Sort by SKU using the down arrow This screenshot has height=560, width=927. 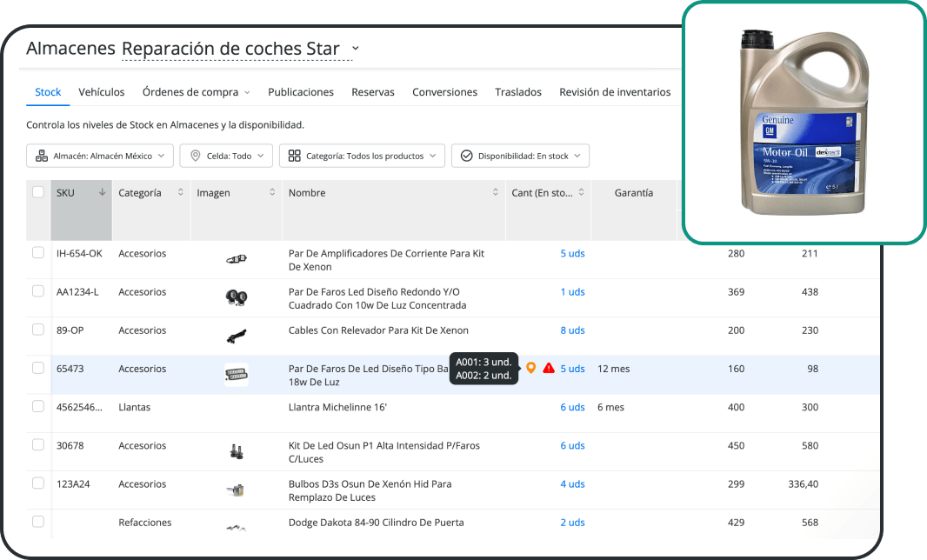(x=103, y=192)
